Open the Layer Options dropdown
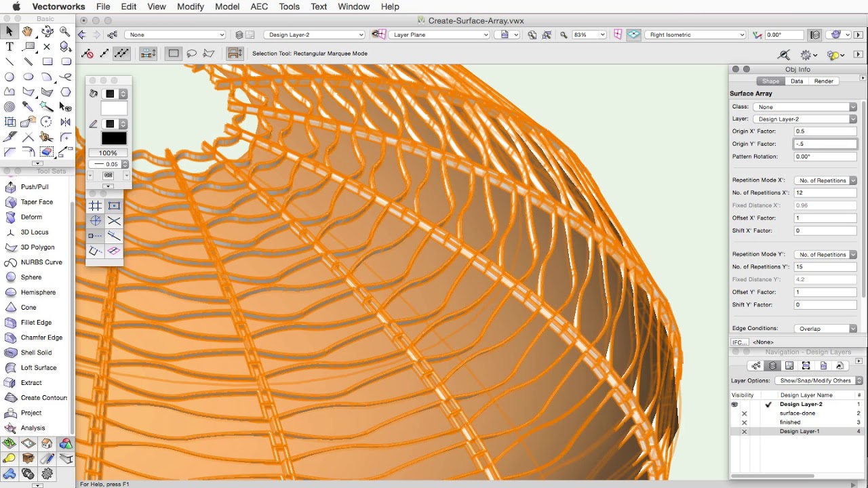This screenshot has width=868, height=488. [x=818, y=381]
